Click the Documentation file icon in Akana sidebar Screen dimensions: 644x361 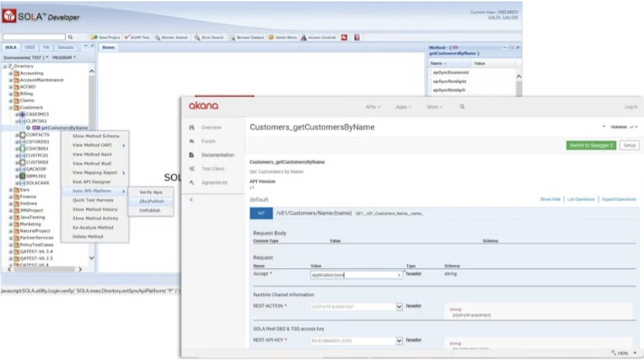(191, 155)
